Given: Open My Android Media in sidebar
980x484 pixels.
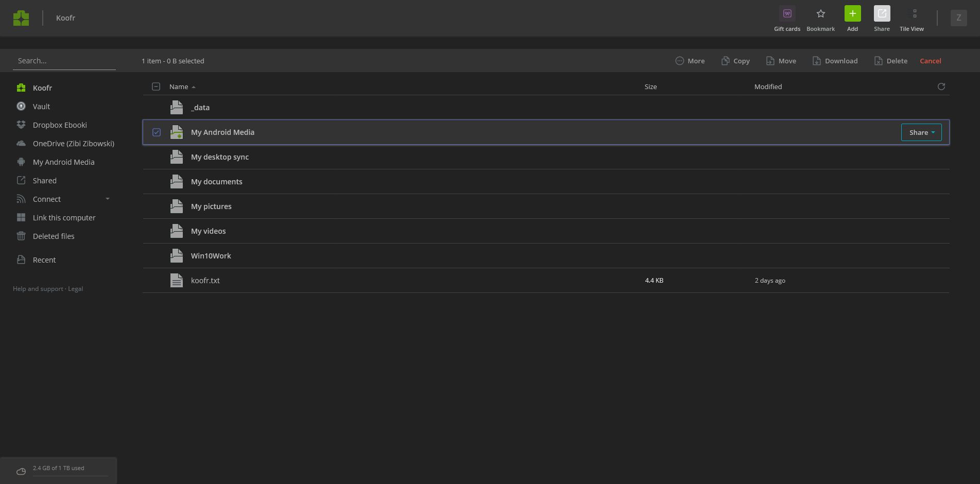Looking at the screenshot, I should pyautogui.click(x=63, y=162).
